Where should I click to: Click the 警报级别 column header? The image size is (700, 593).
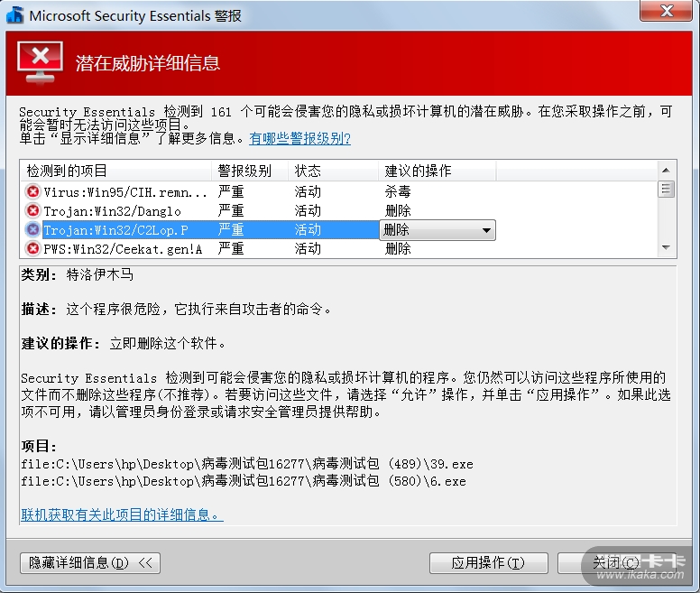pos(250,171)
